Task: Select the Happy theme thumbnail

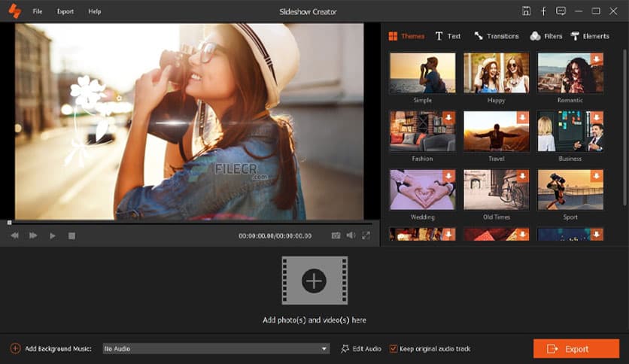Action: pyautogui.click(x=497, y=72)
